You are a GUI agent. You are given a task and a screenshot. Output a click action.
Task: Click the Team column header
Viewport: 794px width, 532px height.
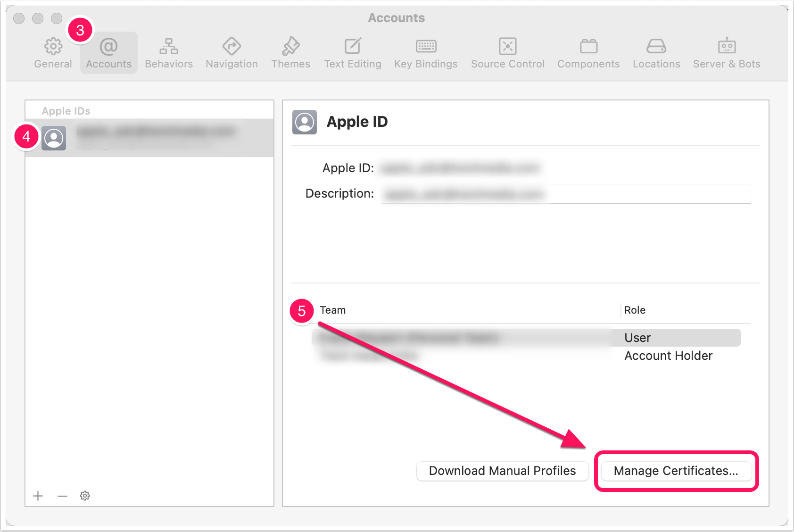tap(333, 310)
